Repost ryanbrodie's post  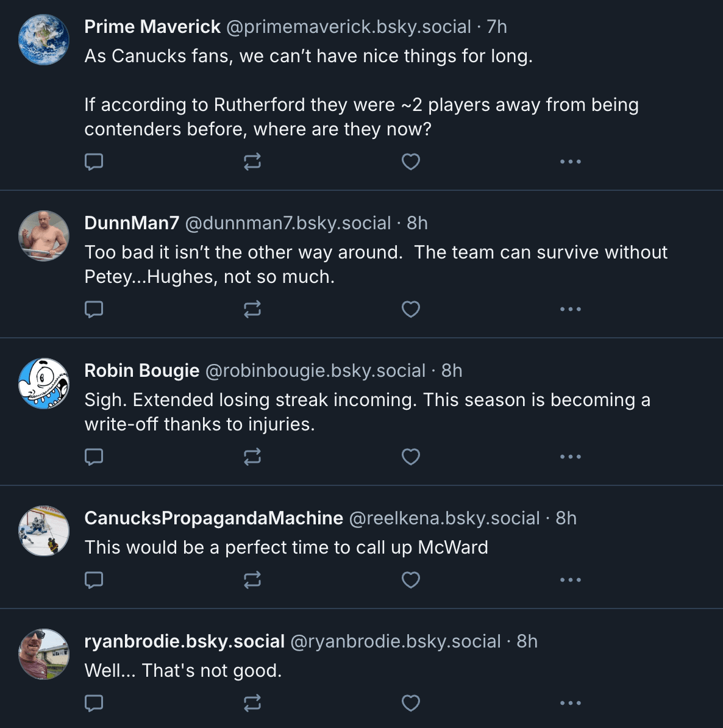pyautogui.click(x=252, y=703)
